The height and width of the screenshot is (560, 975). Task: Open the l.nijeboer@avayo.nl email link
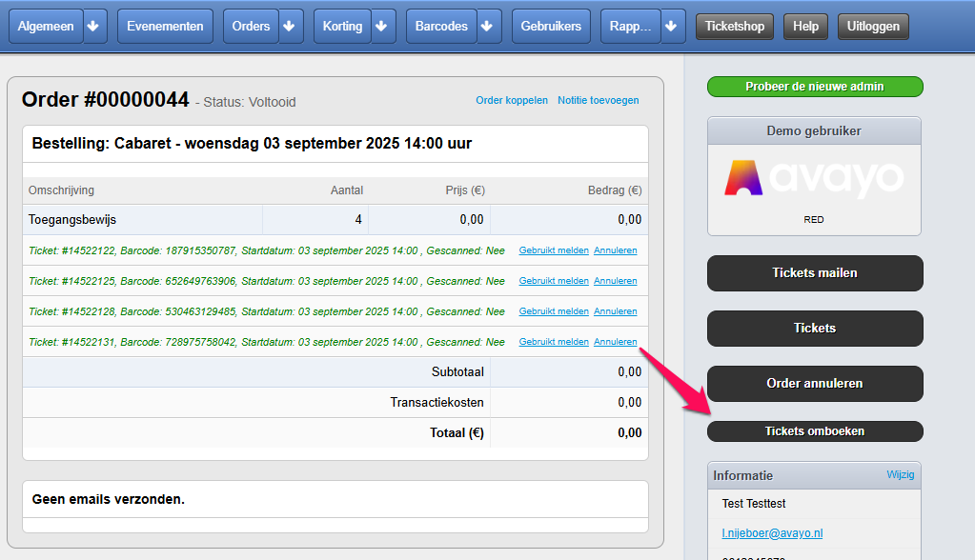(772, 533)
